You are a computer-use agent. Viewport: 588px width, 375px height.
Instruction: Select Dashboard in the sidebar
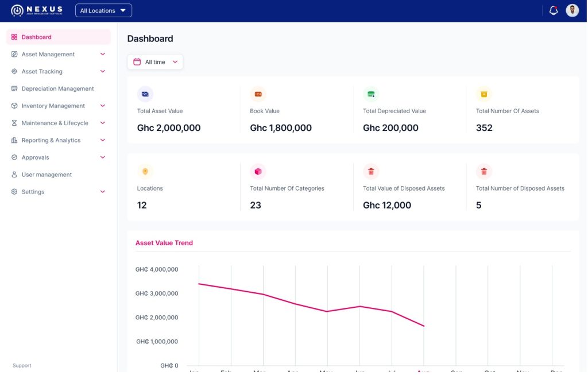37,37
